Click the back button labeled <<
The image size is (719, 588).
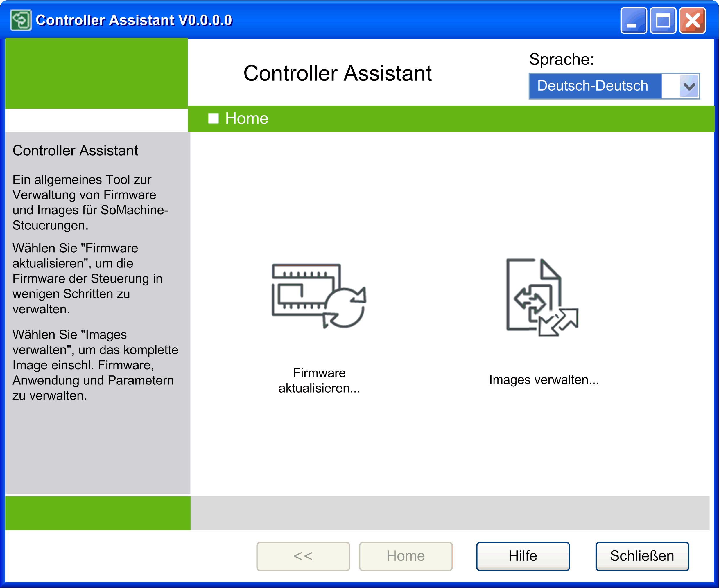(303, 556)
